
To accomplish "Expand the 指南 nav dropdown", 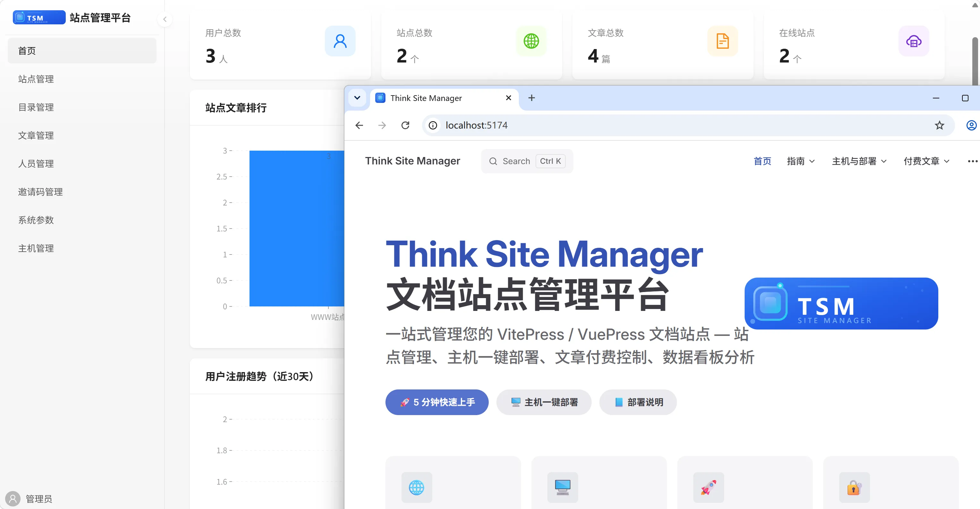I will [801, 161].
